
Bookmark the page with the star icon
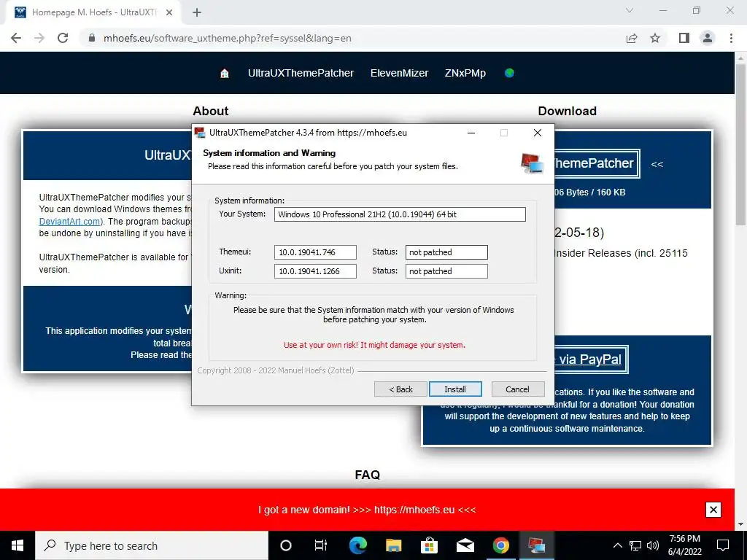click(x=655, y=38)
